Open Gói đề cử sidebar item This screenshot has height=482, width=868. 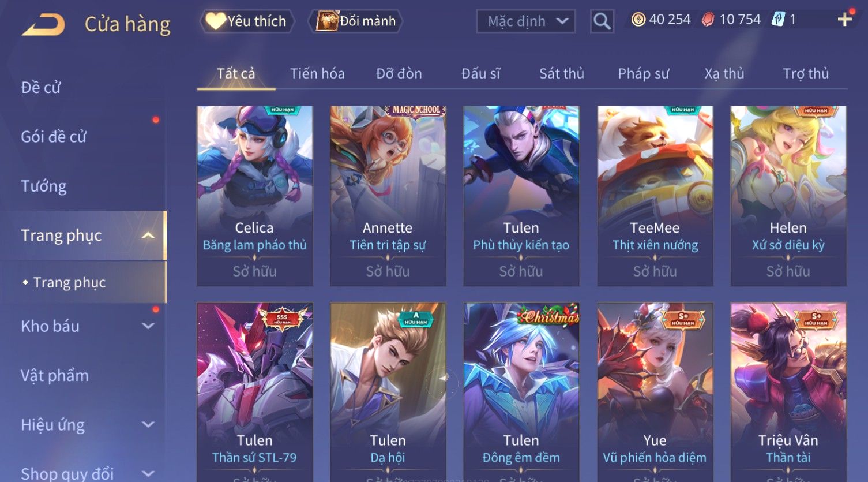(54, 137)
